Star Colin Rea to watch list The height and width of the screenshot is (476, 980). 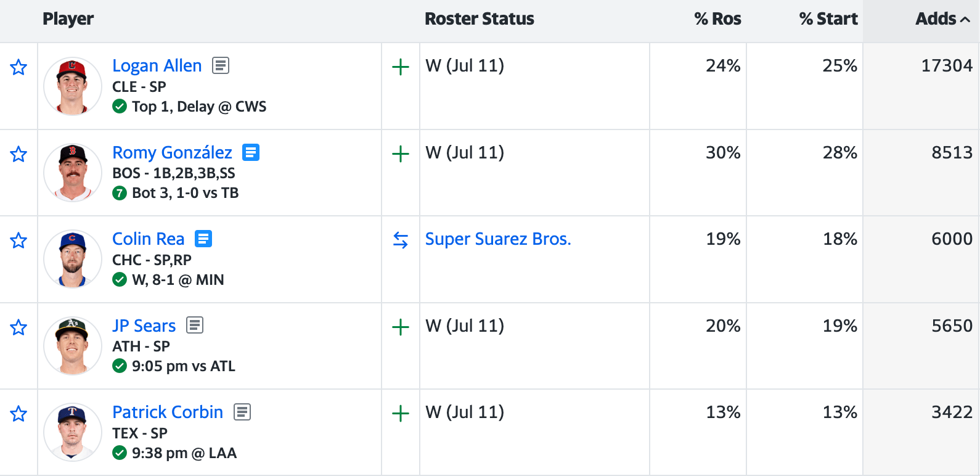18,240
